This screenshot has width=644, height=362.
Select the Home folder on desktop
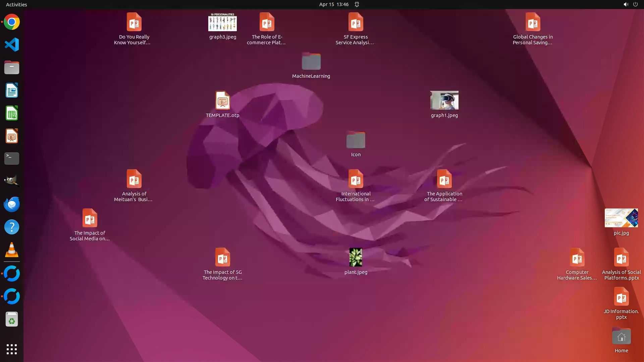click(x=621, y=337)
